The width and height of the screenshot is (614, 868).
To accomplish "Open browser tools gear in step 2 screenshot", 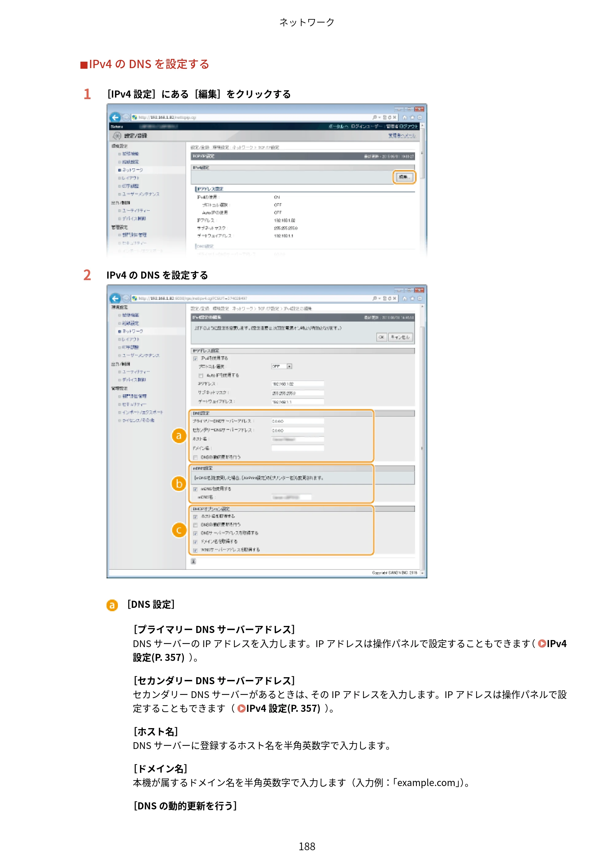I will coord(420,298).
